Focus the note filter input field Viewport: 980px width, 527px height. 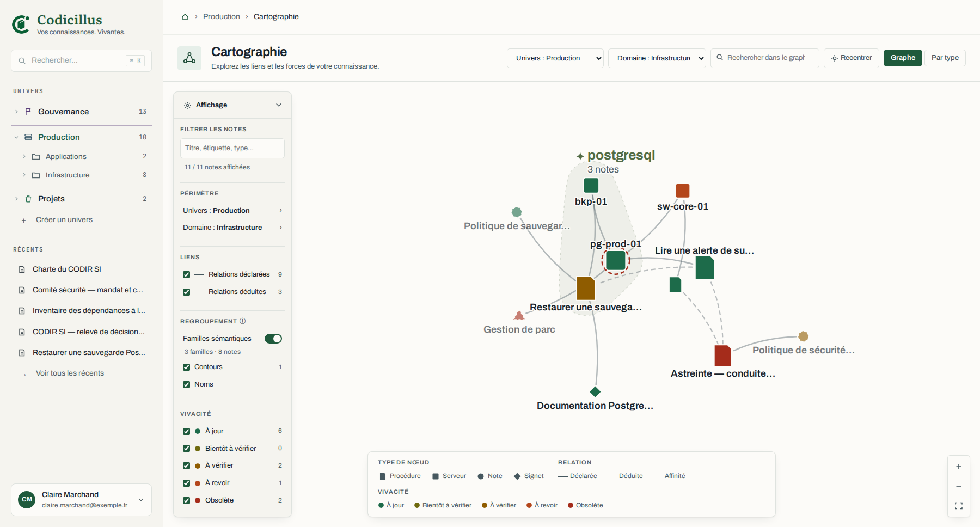[232, 148]
